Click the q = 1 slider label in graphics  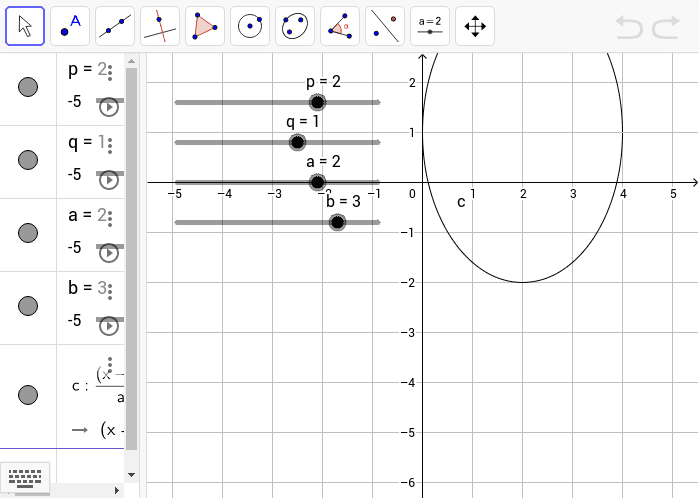click(303, 121)
